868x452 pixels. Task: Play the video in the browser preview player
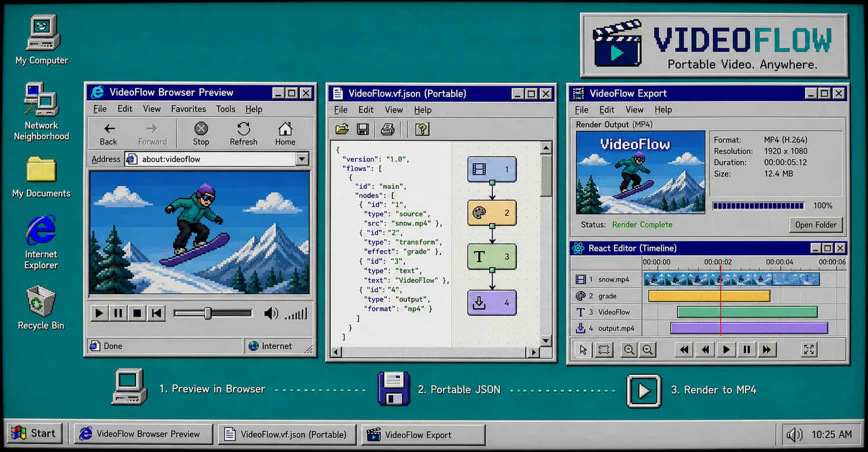point(99,314)
